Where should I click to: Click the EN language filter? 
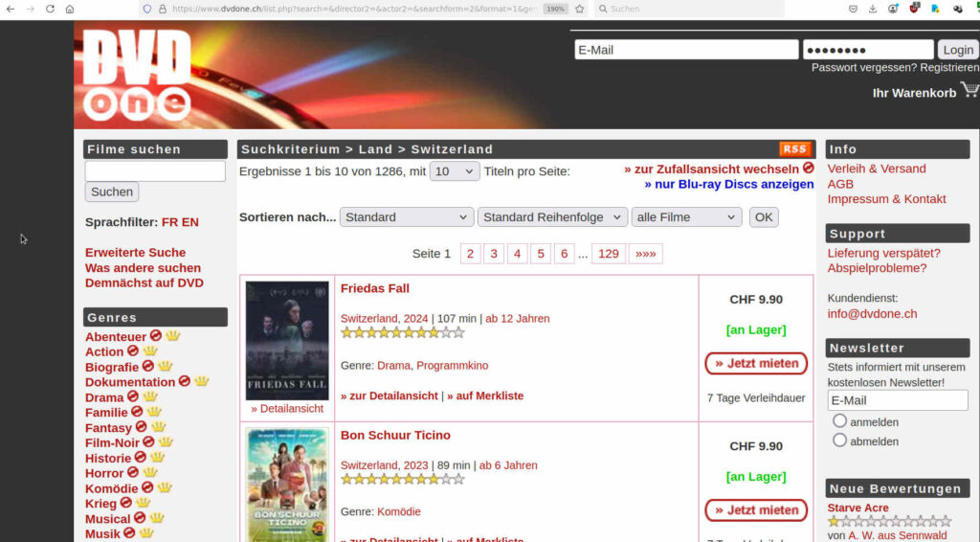pos(190,222)
